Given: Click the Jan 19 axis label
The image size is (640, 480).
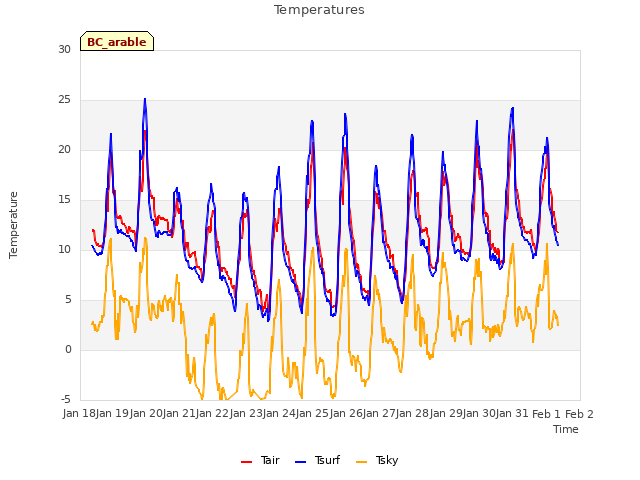Looking at the screenshot, I should pyautogui.click(x=112, y=414).
